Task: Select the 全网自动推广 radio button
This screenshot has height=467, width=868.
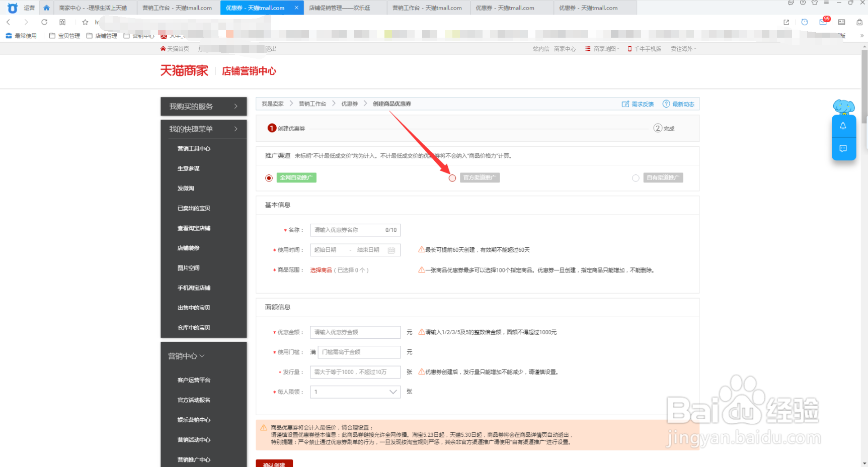Action: [269, 178]
